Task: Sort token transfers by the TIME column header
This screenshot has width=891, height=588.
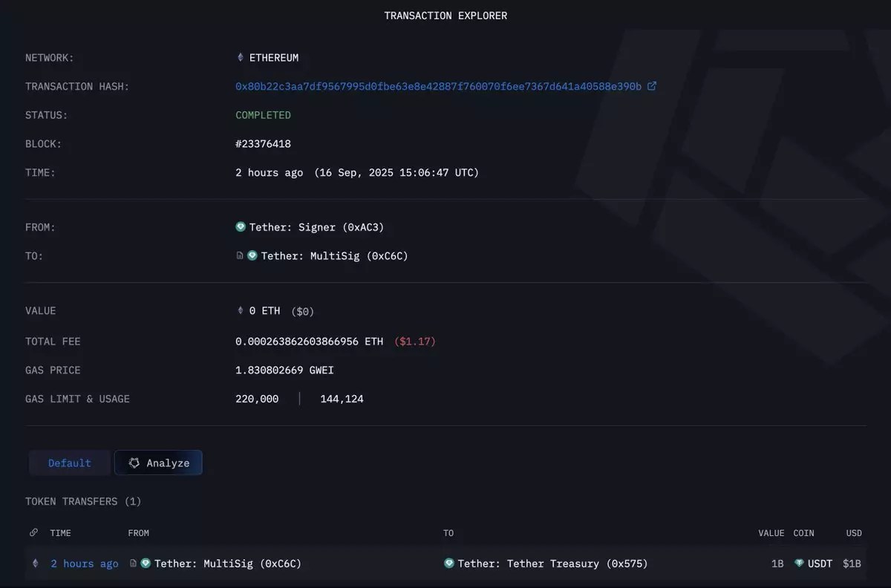Action: click(61, 533)
